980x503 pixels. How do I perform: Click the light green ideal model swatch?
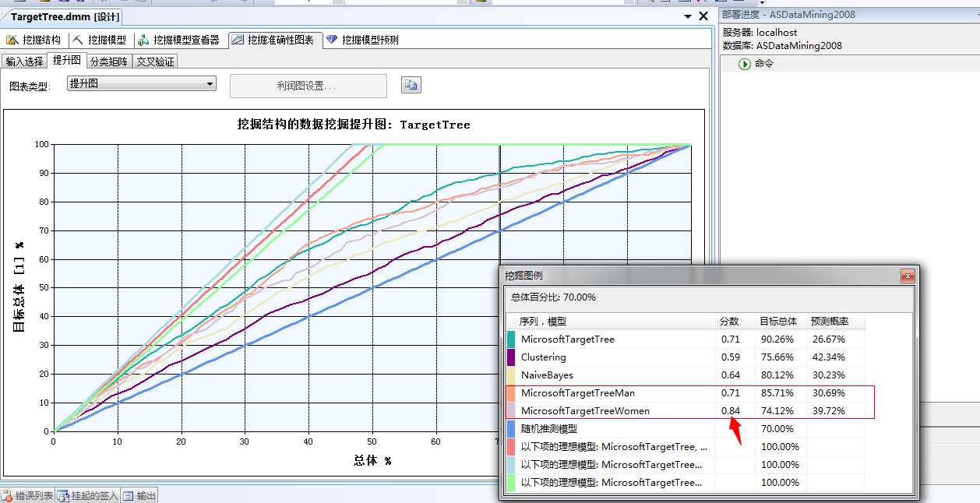[x=511, y=483]
